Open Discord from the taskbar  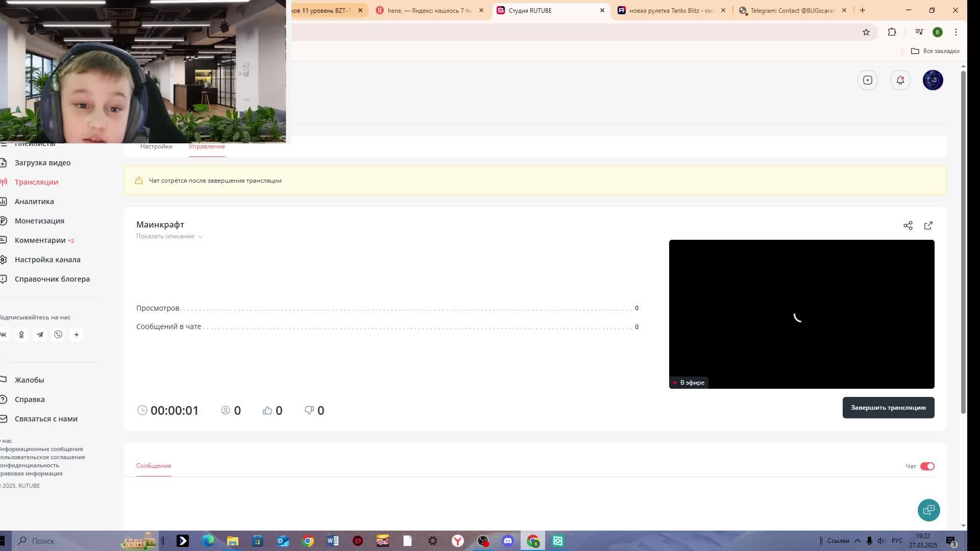pyautogui.click(x=507, y=541)
